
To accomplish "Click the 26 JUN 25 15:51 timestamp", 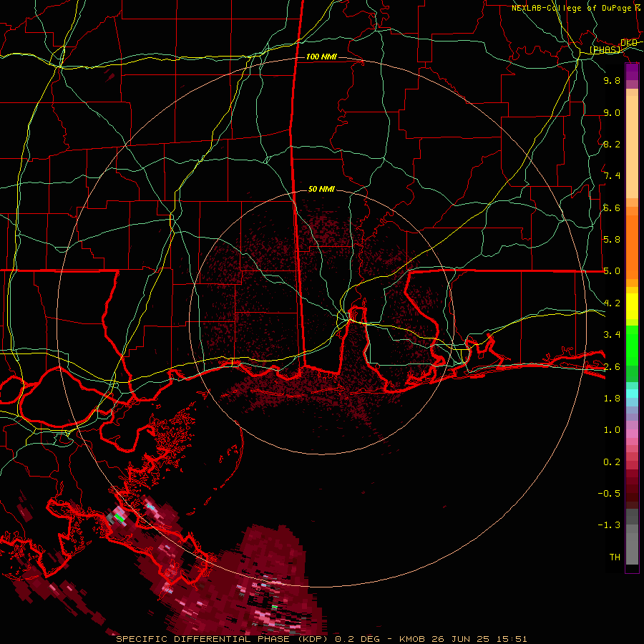I will 479,639.
